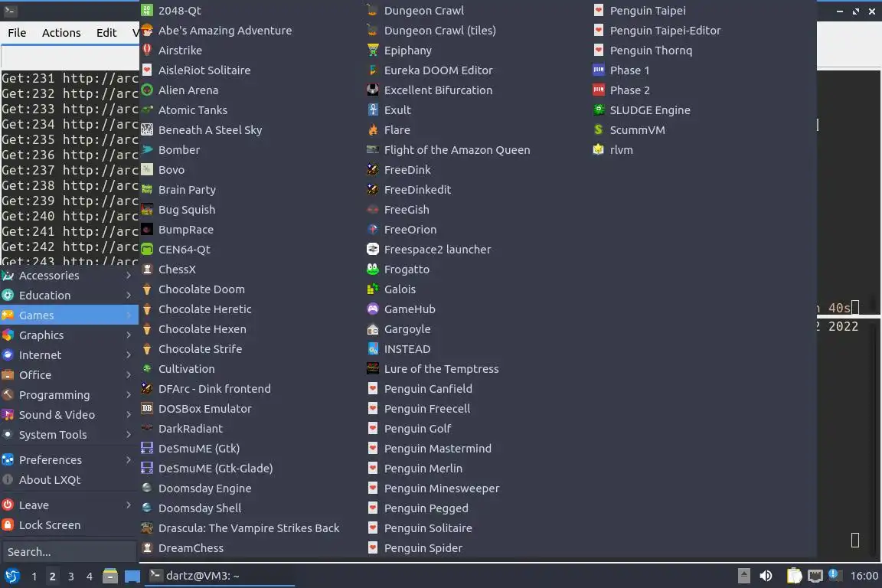The image size is (882, 588).
Task: Open About LXQt
Action: tap(69, 480)
